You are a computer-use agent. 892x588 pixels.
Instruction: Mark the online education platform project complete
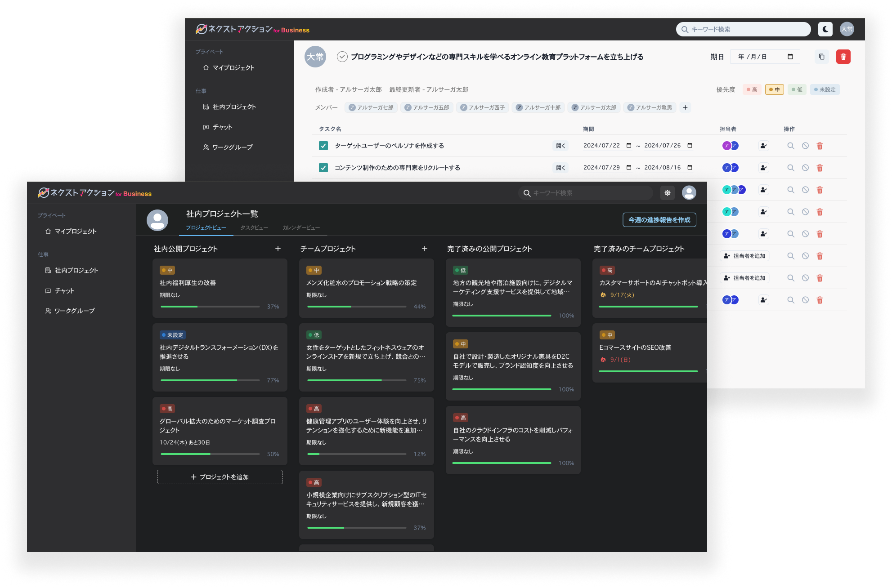pos(342,57)
